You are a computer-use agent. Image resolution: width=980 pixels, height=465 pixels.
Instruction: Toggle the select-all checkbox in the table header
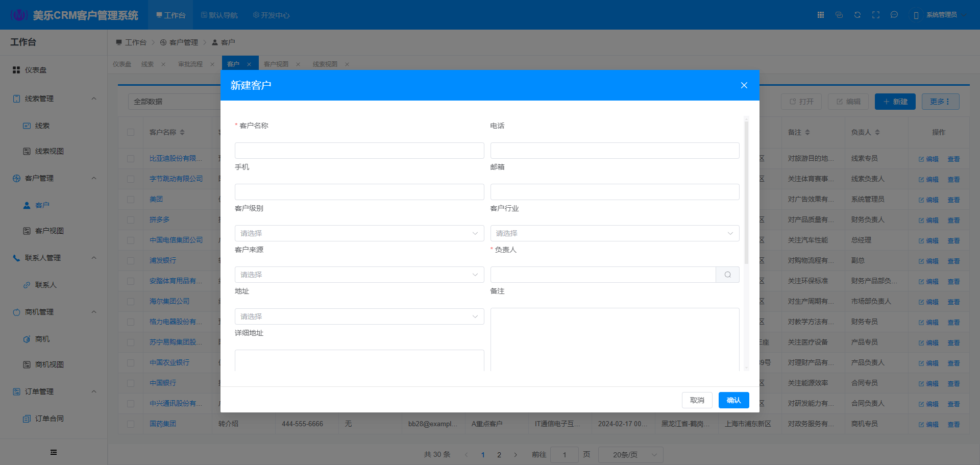tap(131, 132)
